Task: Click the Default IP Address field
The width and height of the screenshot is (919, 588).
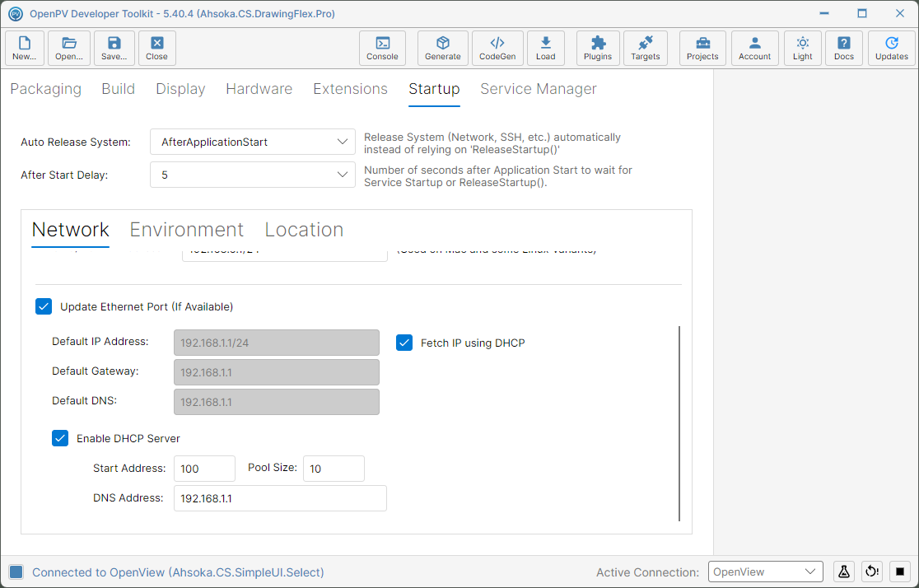Action: 277,343
